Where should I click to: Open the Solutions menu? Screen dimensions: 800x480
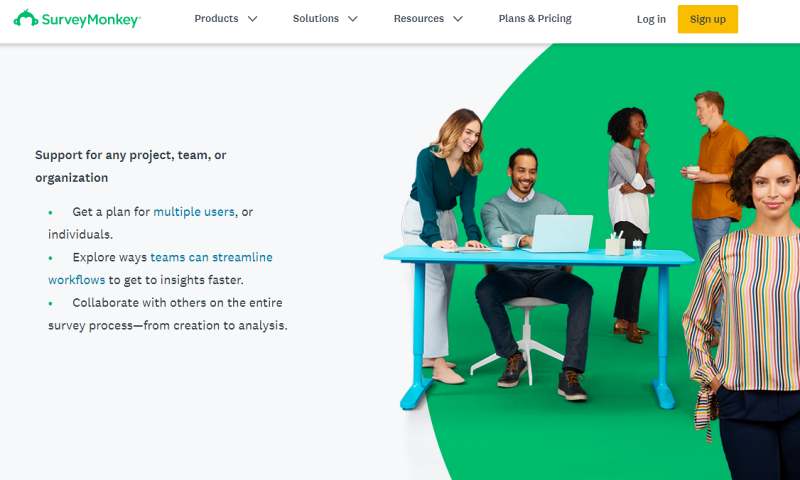[x=315, y=18]
